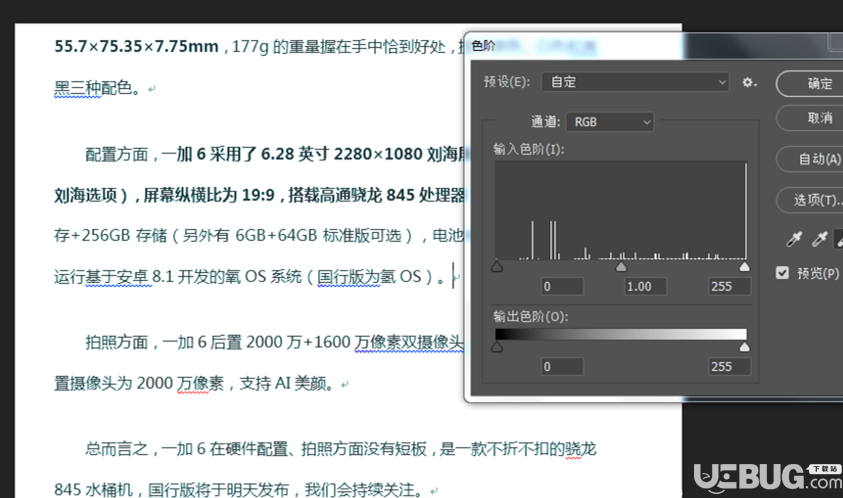Click the midtone gamma field showing 1.00
The width and height of the screenshot is (843, 498).
coord(645,287)
